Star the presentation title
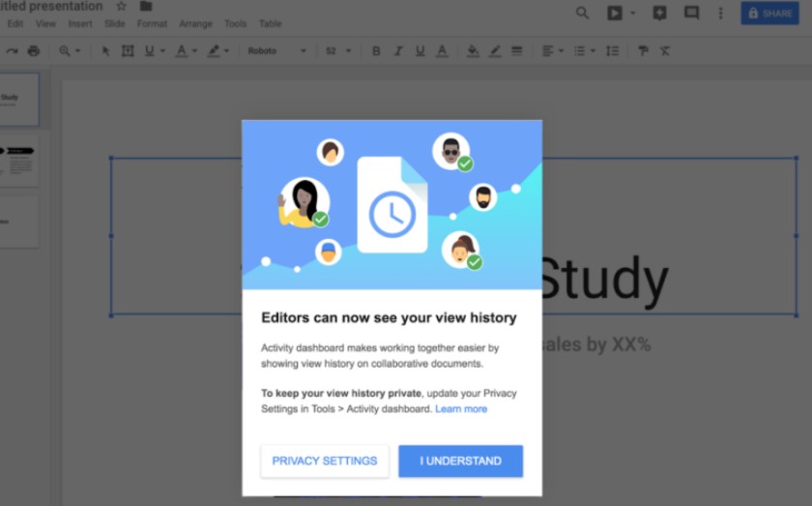Image resolution: width=812 pixels, height=506 pixels. coord(122,7)
